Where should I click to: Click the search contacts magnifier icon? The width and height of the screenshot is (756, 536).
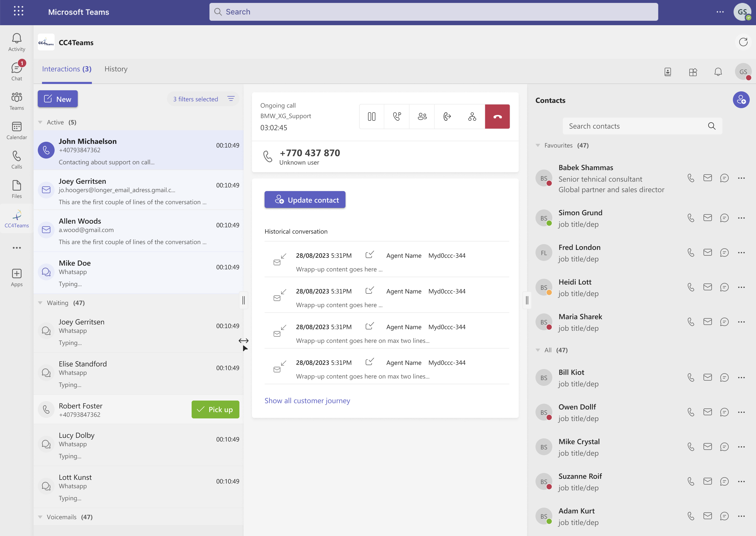pyautogui.click(x=712, y=126)
